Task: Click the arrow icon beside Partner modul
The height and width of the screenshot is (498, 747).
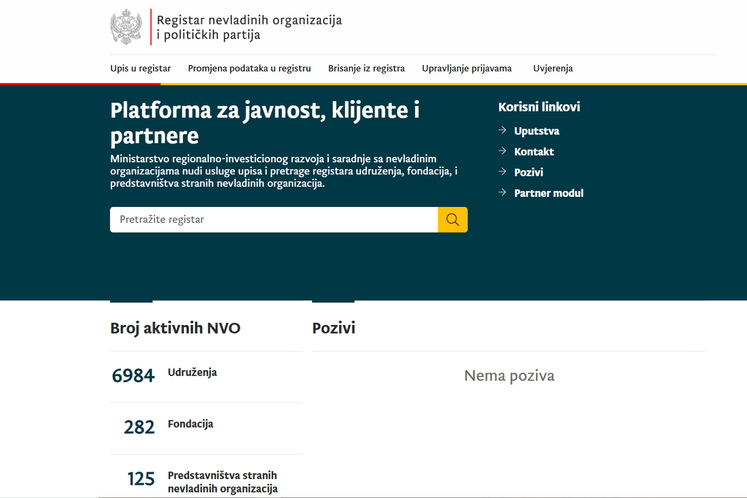Action: click(x=503, y=193)
